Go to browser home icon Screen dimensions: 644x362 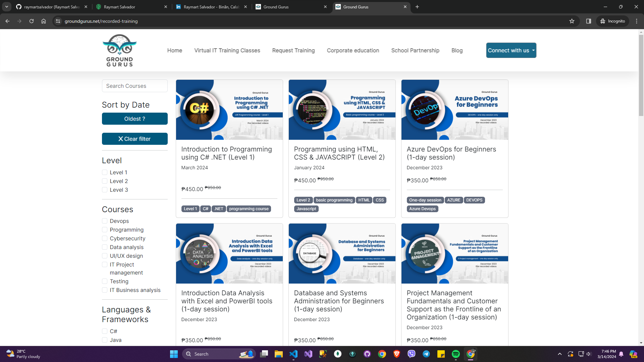tap(44, 21)
